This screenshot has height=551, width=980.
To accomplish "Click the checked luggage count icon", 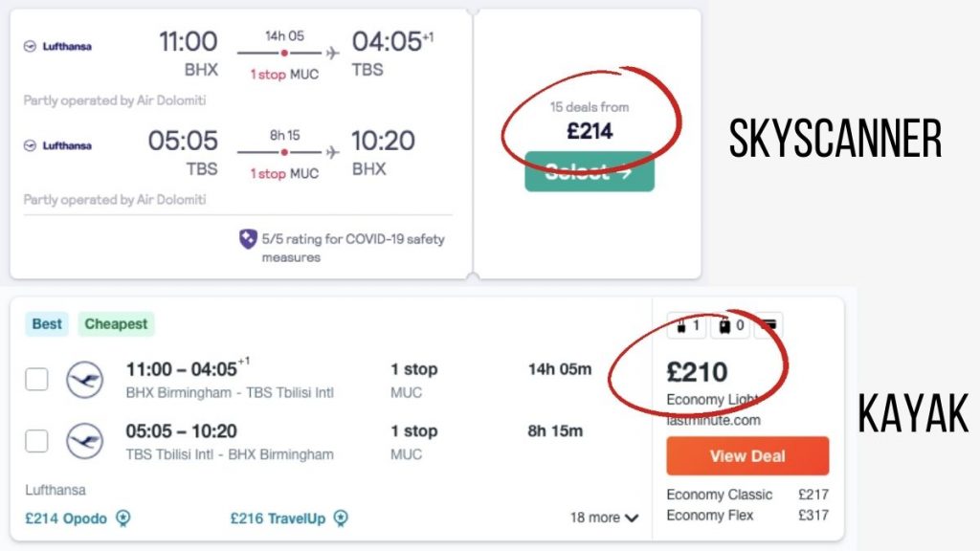I will tap(730, 325).
